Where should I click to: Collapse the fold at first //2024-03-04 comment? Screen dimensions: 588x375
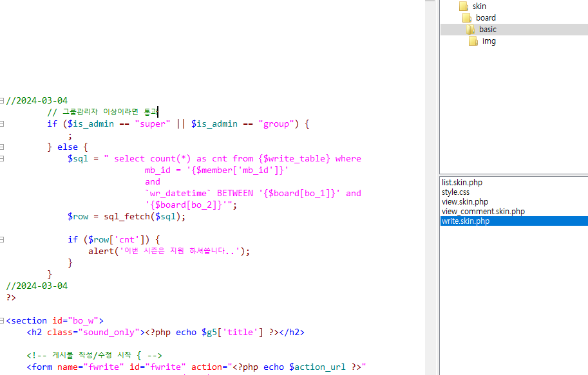pos(3,100)
